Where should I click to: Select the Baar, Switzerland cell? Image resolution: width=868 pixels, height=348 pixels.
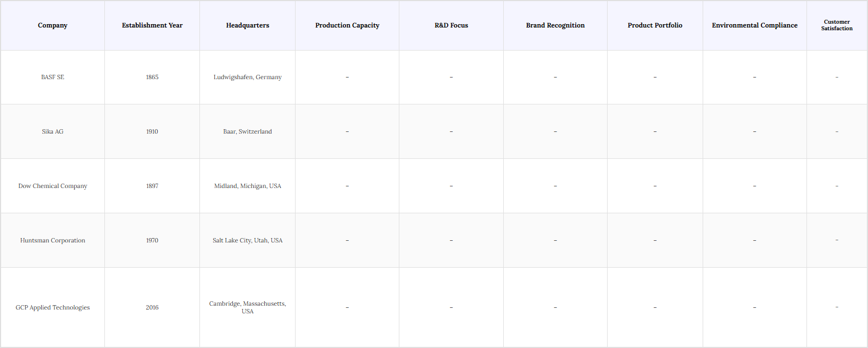[248, 132]
